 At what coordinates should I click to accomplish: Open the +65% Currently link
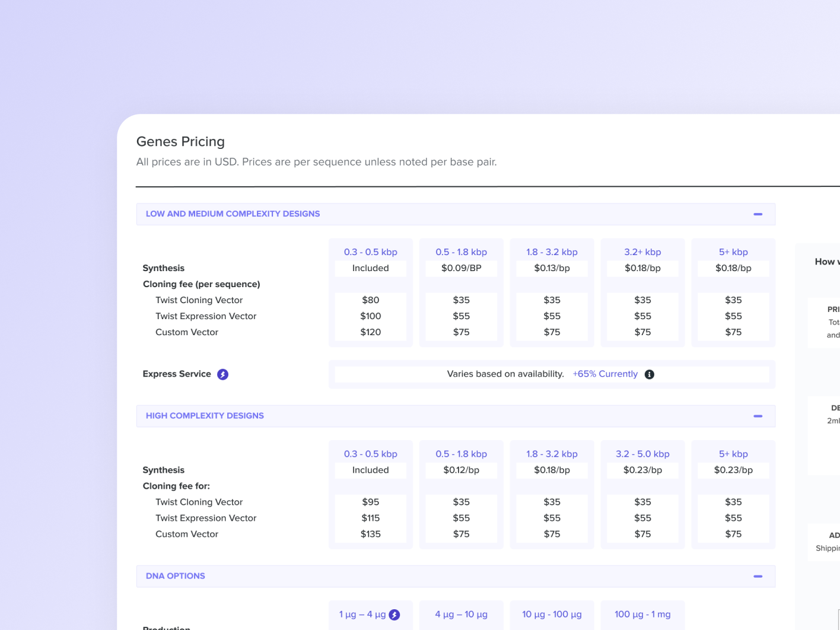(605, 374)
